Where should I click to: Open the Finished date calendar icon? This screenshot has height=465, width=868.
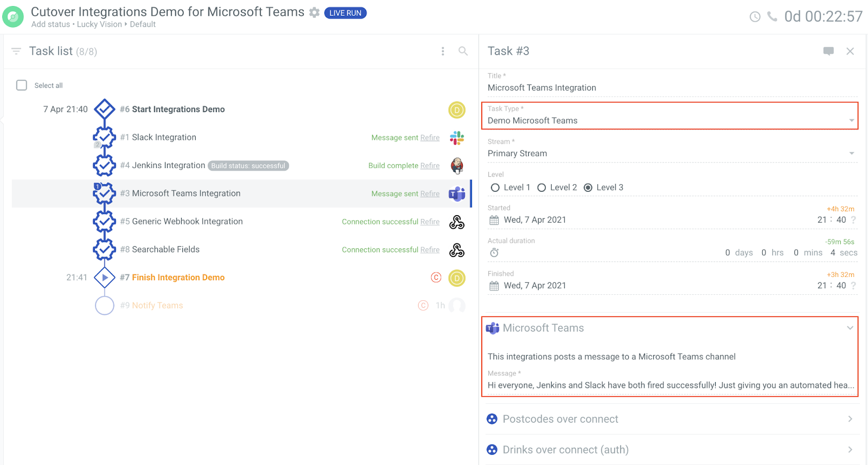coord(494,286)
